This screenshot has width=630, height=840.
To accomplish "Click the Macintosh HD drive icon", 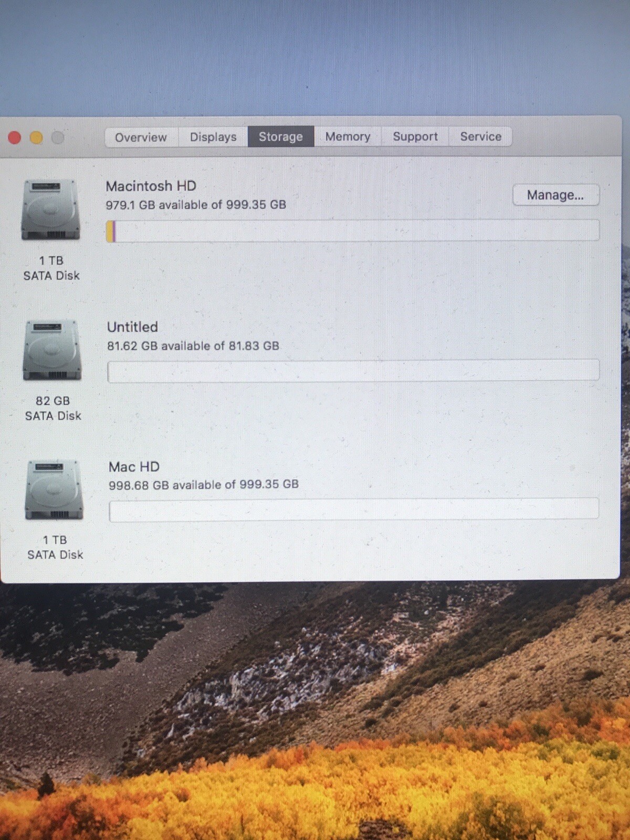I will pos(51,210).
